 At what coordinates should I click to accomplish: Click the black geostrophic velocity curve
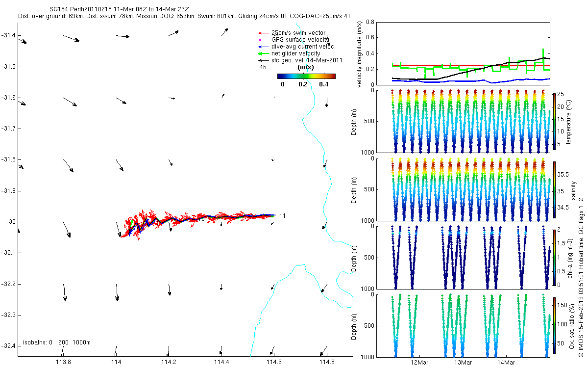(470, 69)
